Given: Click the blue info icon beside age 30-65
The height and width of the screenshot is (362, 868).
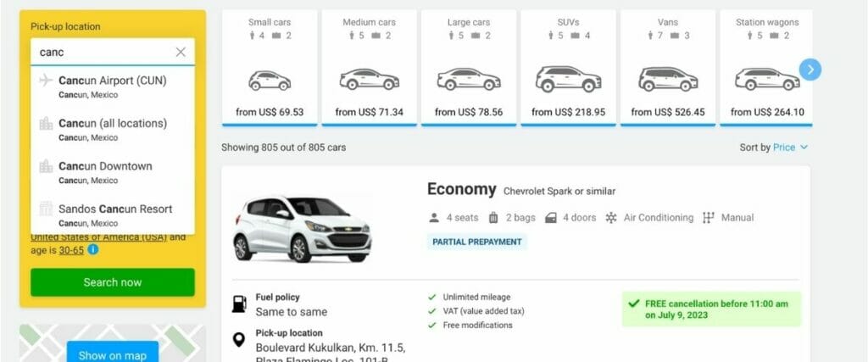Looking at the screenshot, I should pyautogui.click(x=93, y=249).
